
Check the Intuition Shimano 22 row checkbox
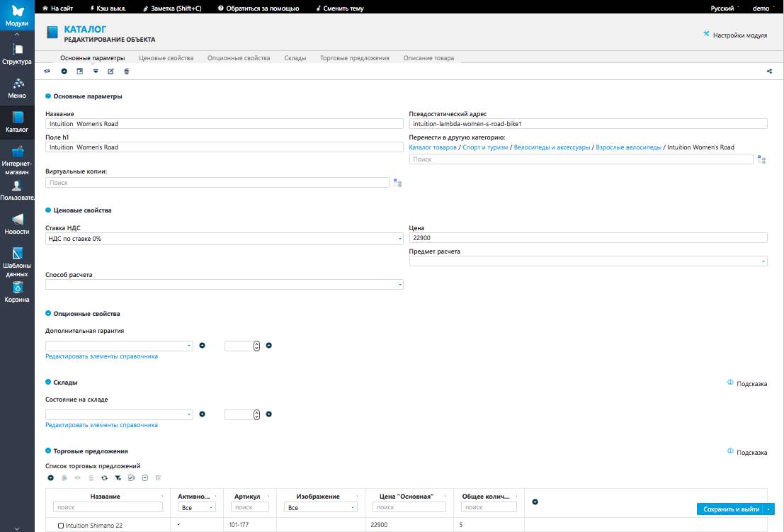point(61,526)
